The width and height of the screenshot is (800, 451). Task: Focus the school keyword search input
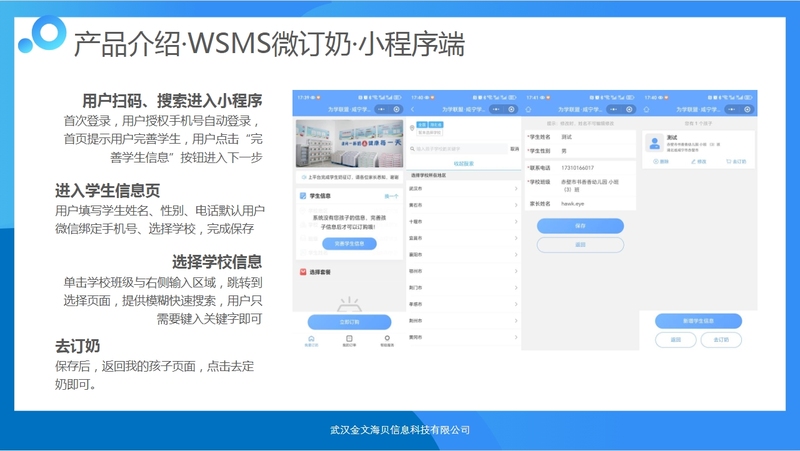coord(458,149)
